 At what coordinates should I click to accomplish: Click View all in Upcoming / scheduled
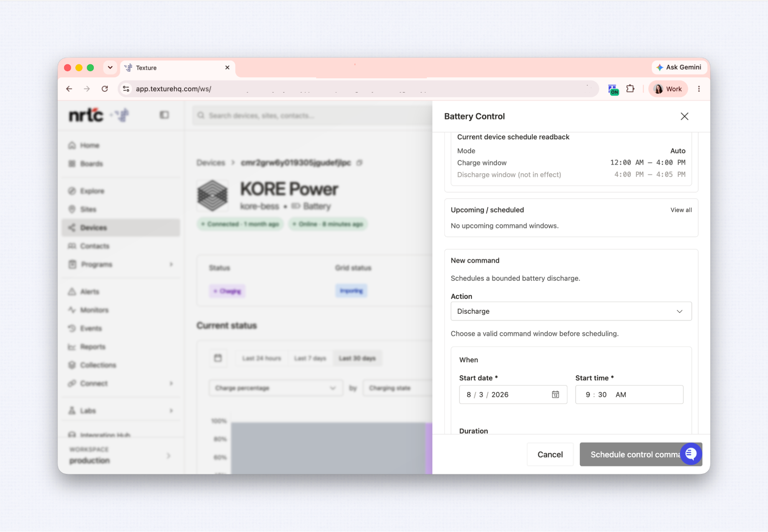[x=681, y=210]
